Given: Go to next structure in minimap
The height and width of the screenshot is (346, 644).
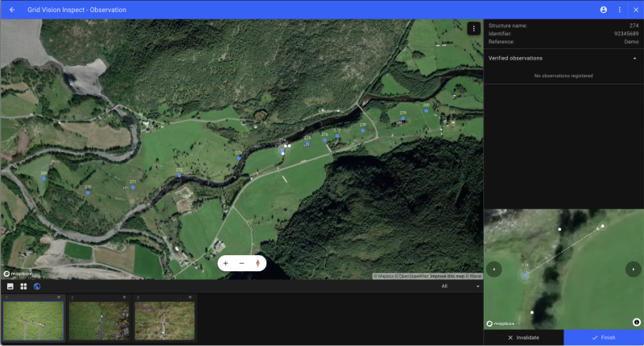Looking at the screenshot, I should point(633,270).
